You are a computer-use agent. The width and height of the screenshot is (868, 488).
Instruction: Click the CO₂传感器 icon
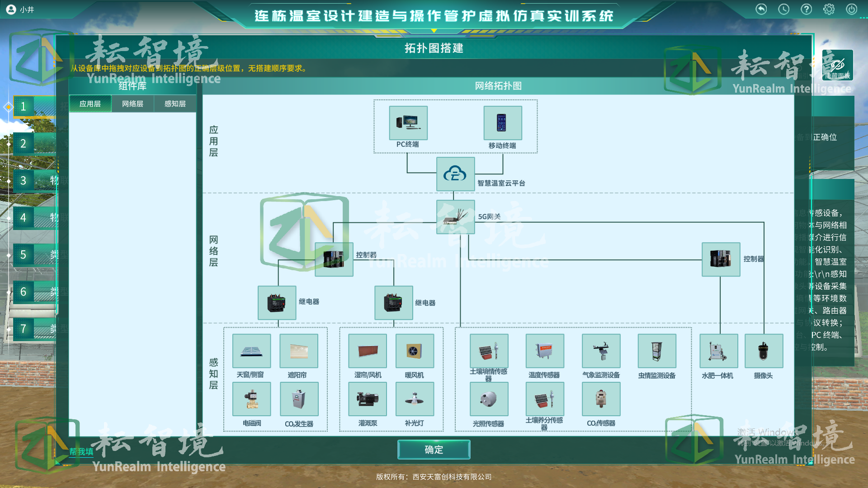[x=601, y=399]
